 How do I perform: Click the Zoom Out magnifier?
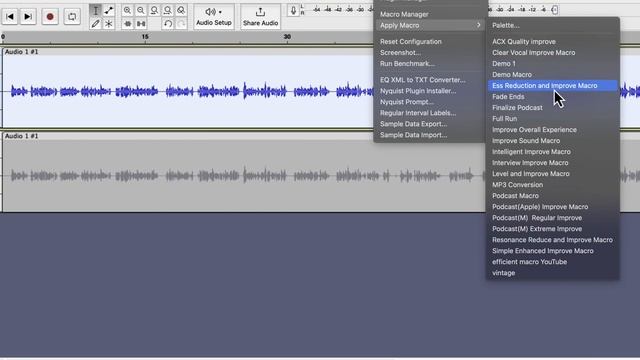click(141, 11)
